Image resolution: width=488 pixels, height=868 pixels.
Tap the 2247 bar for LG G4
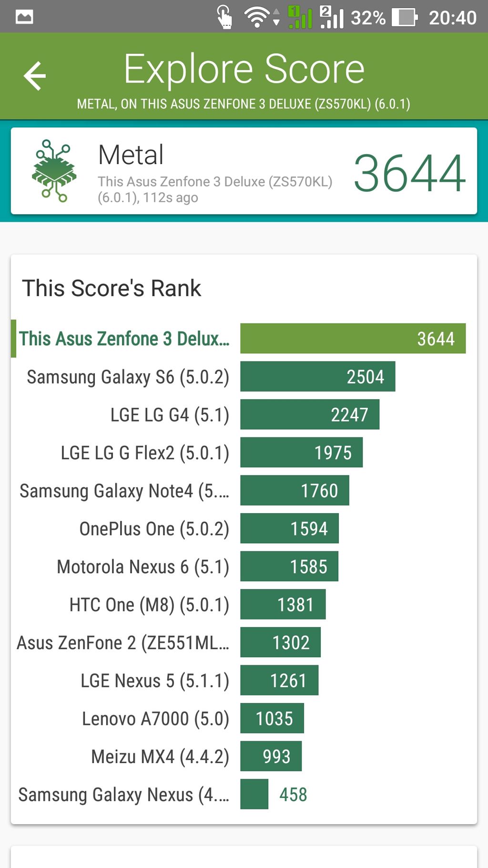tap(310, 414)
